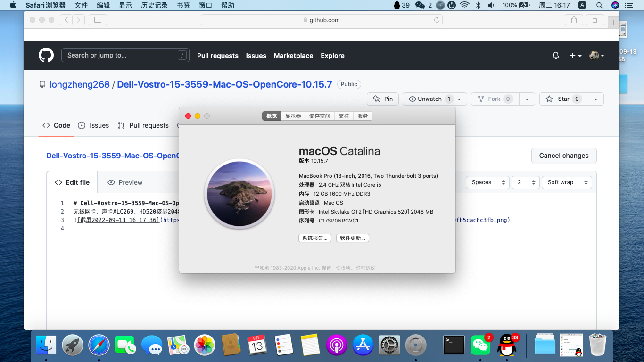Open Reminders from the Dock
This screenshot has height=362, width=644.
284,346
